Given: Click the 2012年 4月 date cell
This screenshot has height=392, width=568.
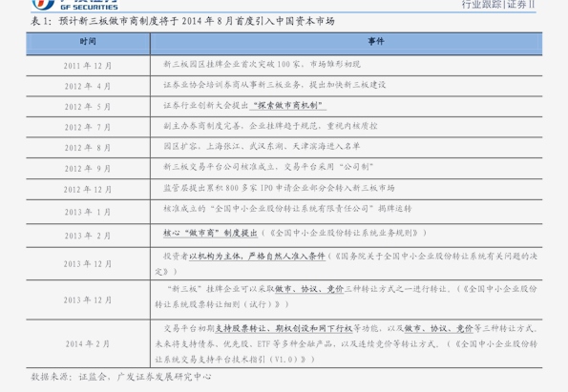Looking at the screenshot, I should coord(88,87).
